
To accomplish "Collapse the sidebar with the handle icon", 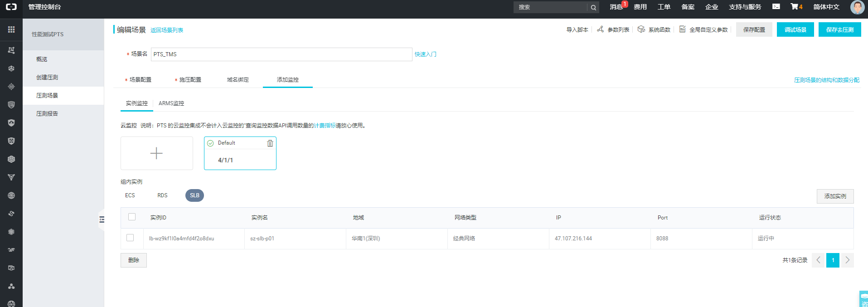I will click(x=102, y=219).
